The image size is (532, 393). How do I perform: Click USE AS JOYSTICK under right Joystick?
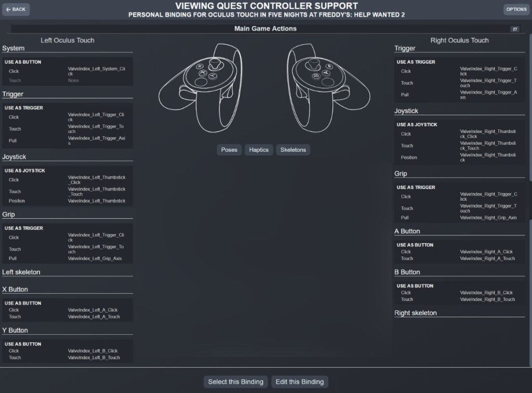[x=417, y=125]
